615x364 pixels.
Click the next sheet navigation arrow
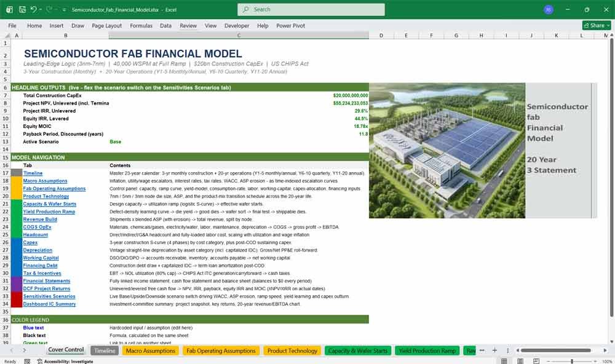click(x=25, y=350)
